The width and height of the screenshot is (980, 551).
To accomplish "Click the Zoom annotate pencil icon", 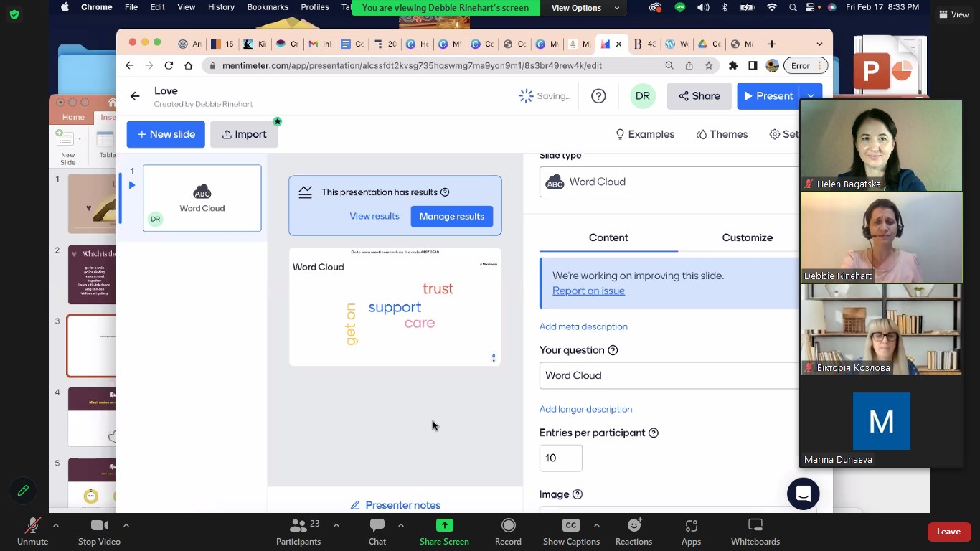I will click(23, 491).
